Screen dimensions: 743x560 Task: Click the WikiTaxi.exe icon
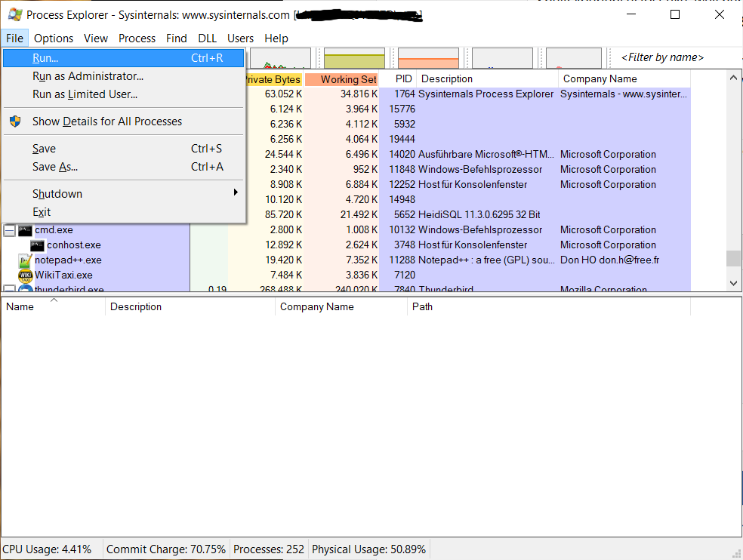coord(25,275)
